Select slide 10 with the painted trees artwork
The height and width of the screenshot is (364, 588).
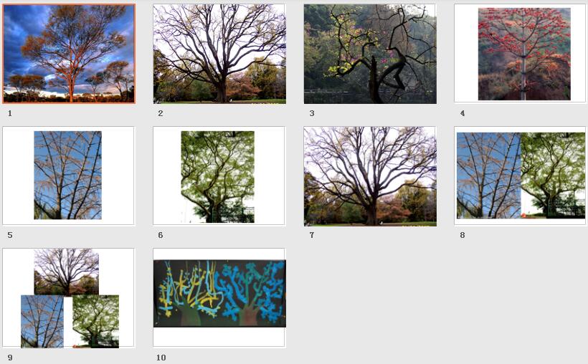tap(219, 297)
